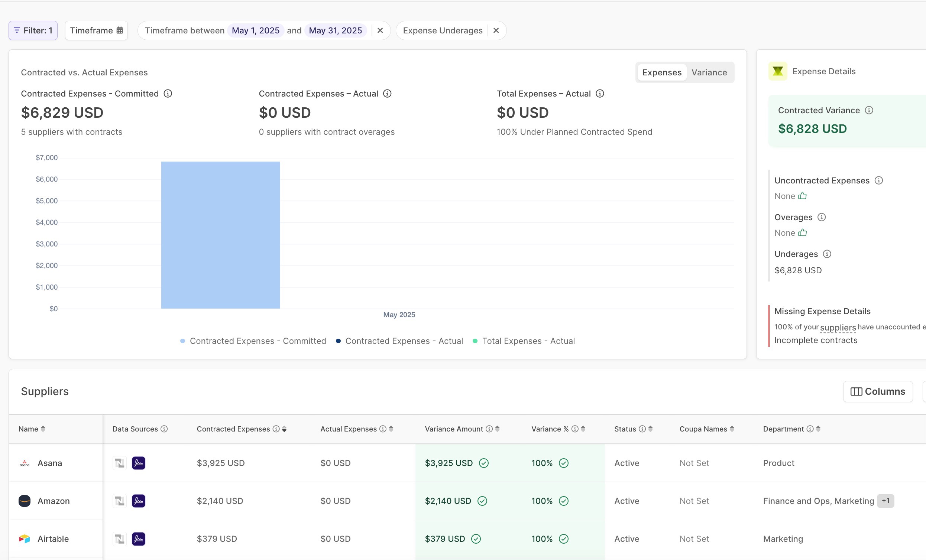Show info for Uncontracted Expenses
This screenshot has height=560, width=926.
[x=879, y=180]
